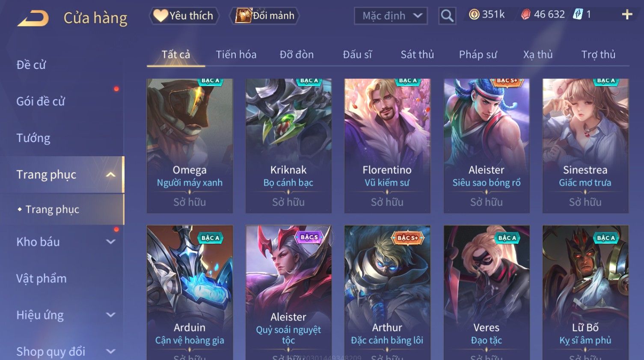The height and width of the screenshot is (360, 644).
Task: Collapse the Trang phục sidebar section
Action: click(x=110, y=175)
